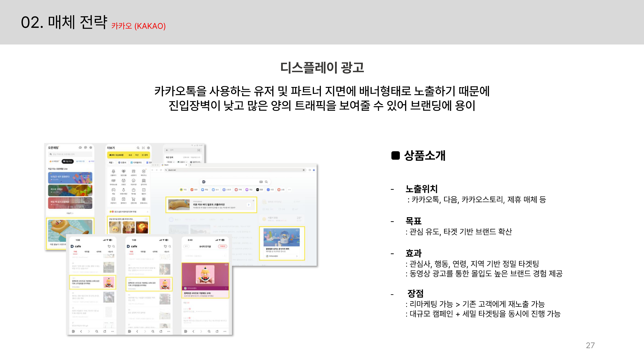Select the Daum browser tab
This screenshot has height=362, width=644.
click(x=167, y=165)
